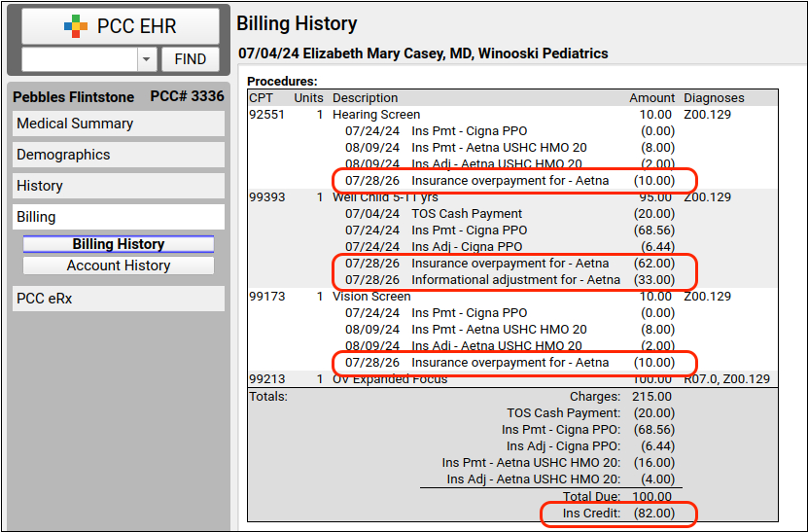
Task: Switch to Account History
Action: 119,266
